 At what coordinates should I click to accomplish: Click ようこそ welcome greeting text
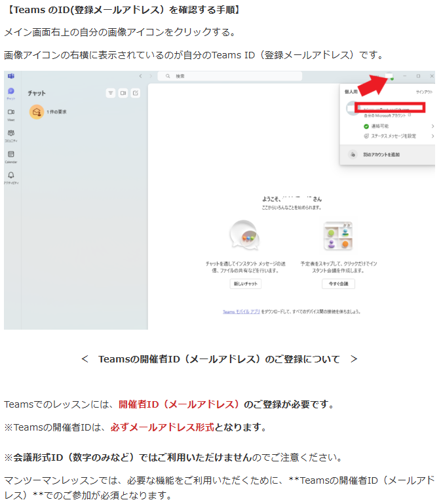(292, 199)
